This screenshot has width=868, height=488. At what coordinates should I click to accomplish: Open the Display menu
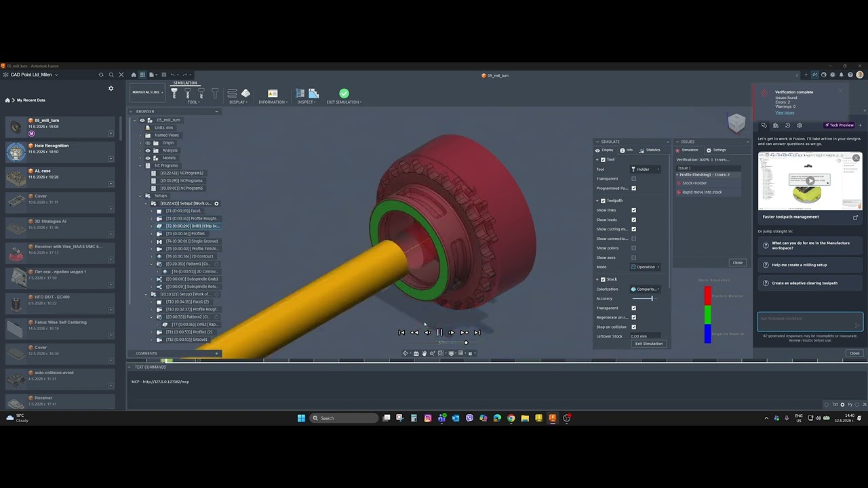pyautogui.click(x=239, y=102)
